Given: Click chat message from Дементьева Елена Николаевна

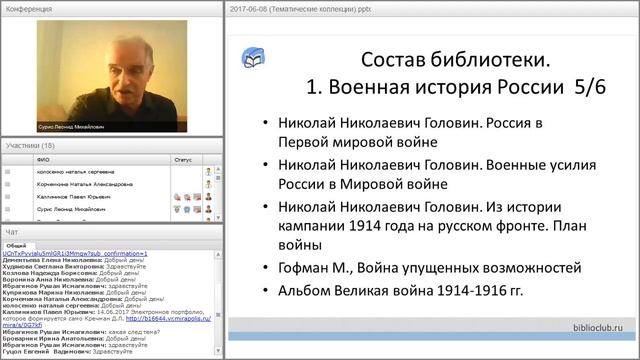Looking at the screenshot, I should coord(73,260).
